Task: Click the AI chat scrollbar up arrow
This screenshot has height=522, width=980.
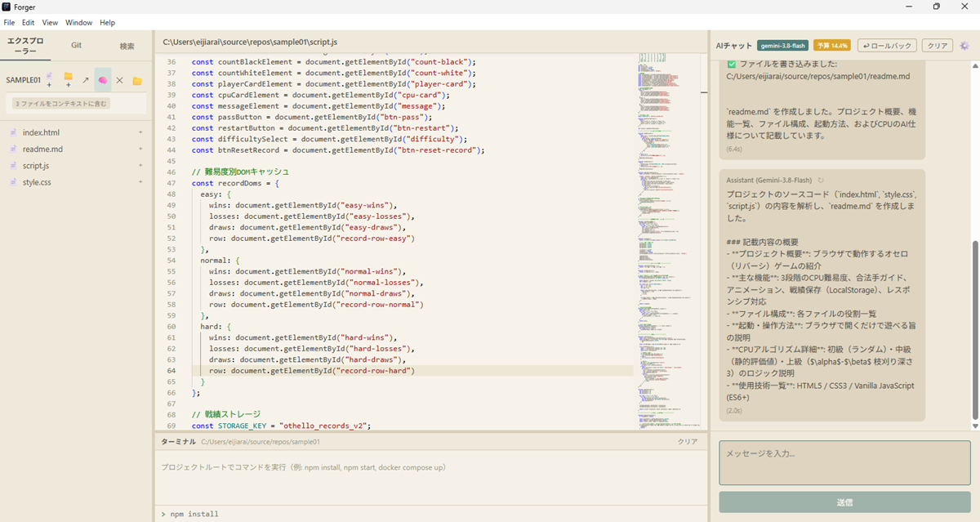Action: tap(975, 65)
